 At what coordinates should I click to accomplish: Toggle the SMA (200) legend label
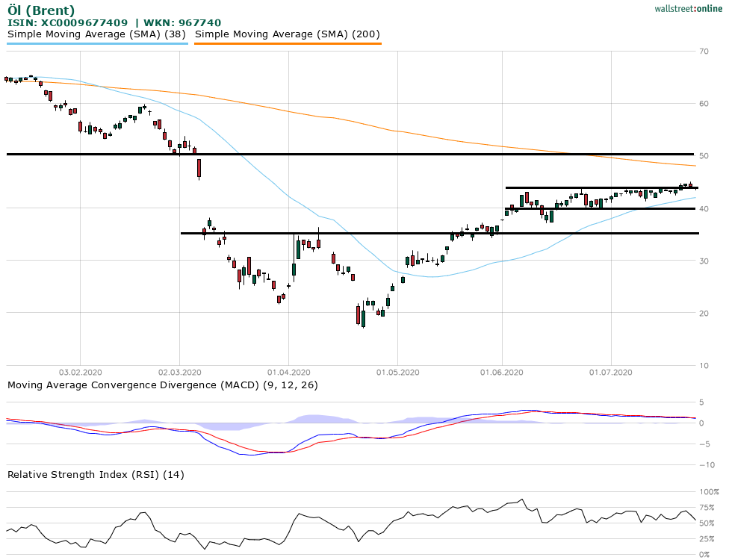click(288, 34)
